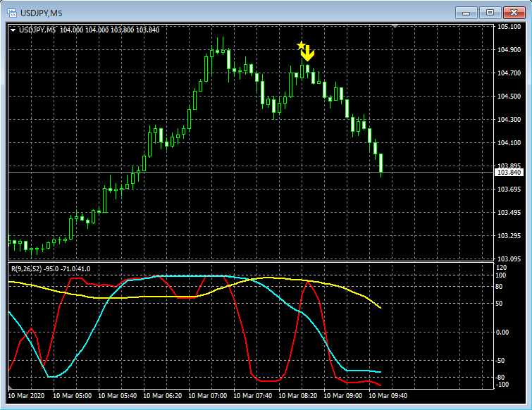Click the 103.495 price scale value
The image size is (532, 410).
point(509,212)
